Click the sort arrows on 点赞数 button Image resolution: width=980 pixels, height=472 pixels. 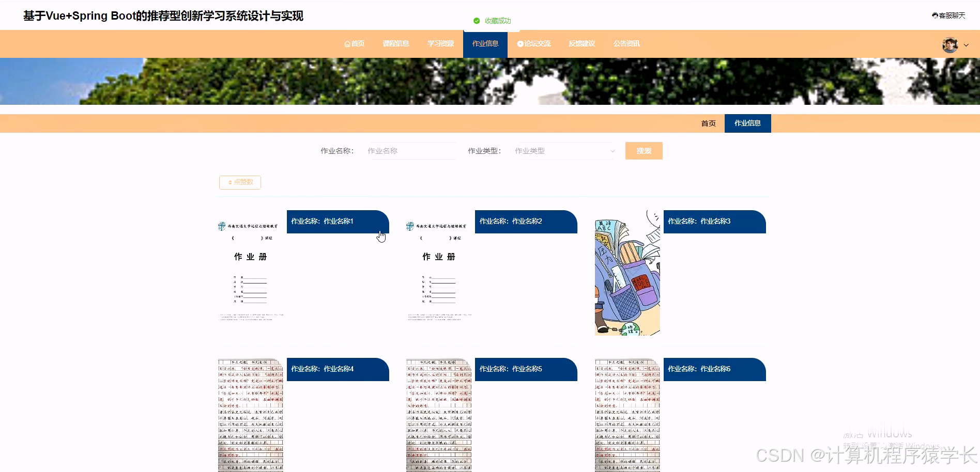pyautogui.click(x=229, y=182)
